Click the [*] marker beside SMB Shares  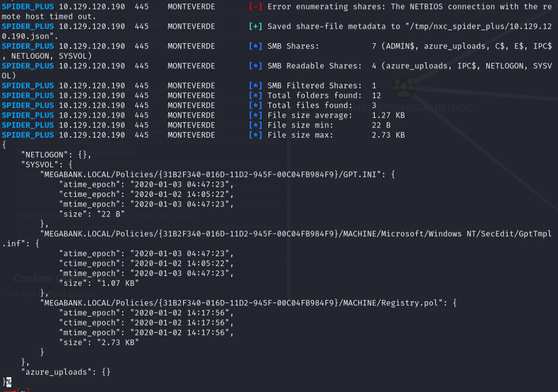pos(256,46)
